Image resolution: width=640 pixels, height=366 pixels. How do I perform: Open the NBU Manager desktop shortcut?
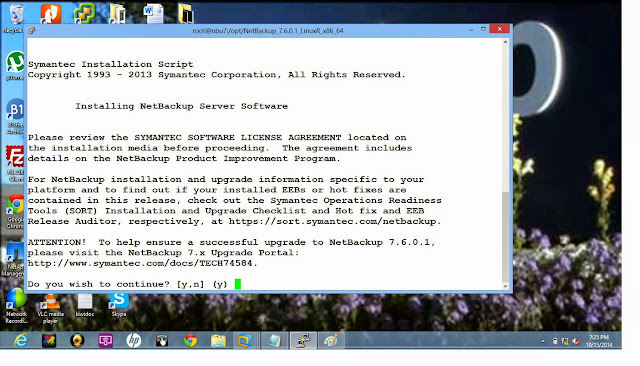[13, 259]
